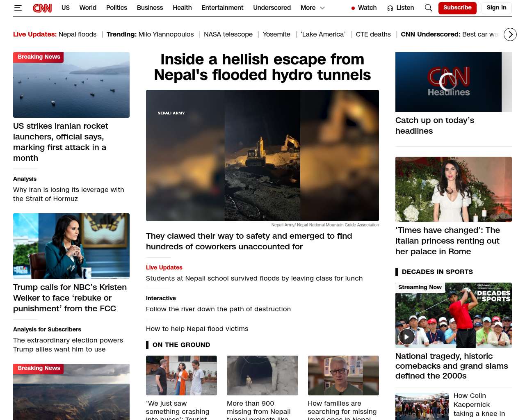This screenshot has height=420, width=525.
Task: Open the Nepali school survived floods story
Action: [254, 278]
